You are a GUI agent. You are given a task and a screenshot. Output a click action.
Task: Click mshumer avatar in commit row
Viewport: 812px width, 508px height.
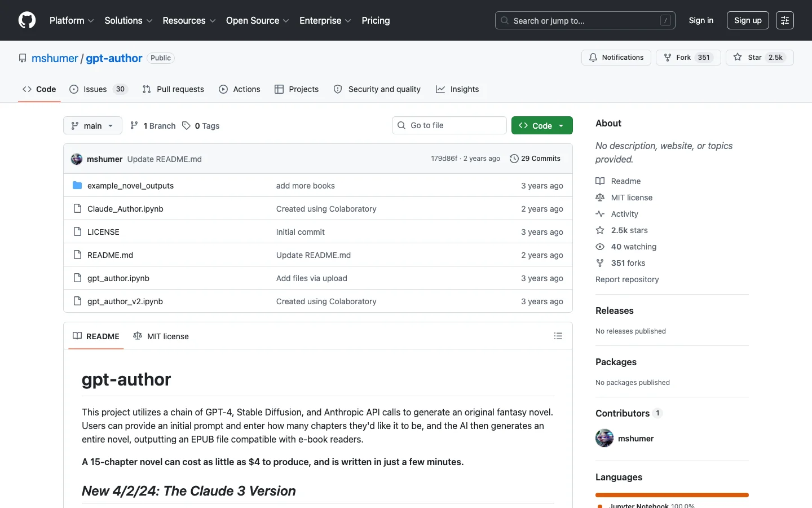[x=77, y=159]
